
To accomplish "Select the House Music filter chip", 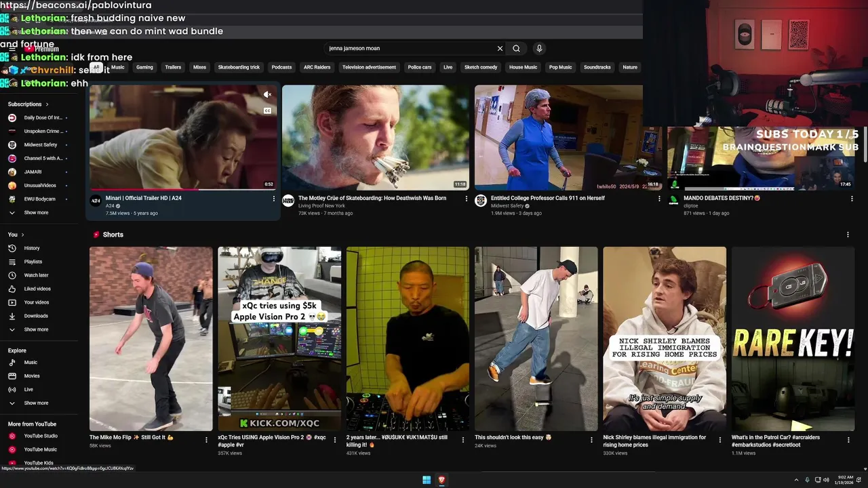I will [523, 67].
